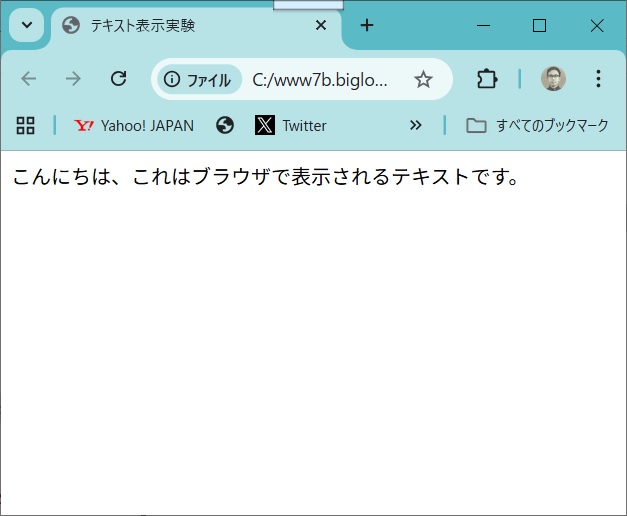Open the Extensions puzzle icon menu
The image size is (627, 516).
[x=487, y=79]
